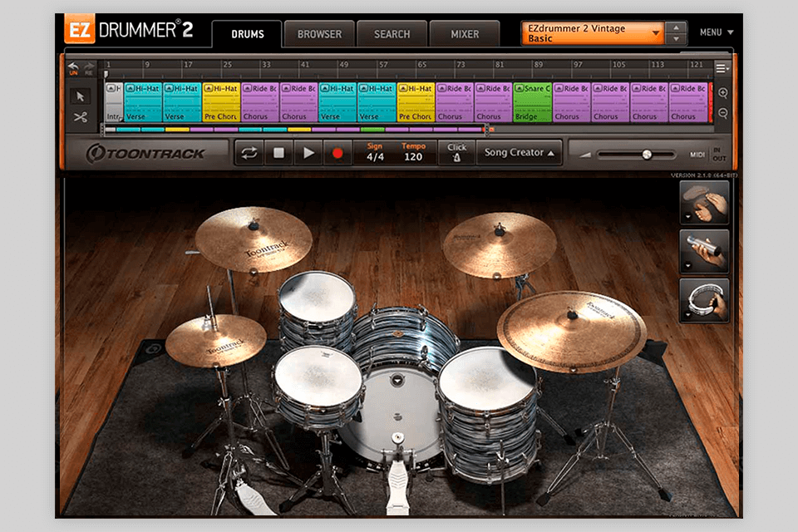This screenshot has width=798, height=532.
Task: Zoom in the song track
Action: click(x=722, y=93)
